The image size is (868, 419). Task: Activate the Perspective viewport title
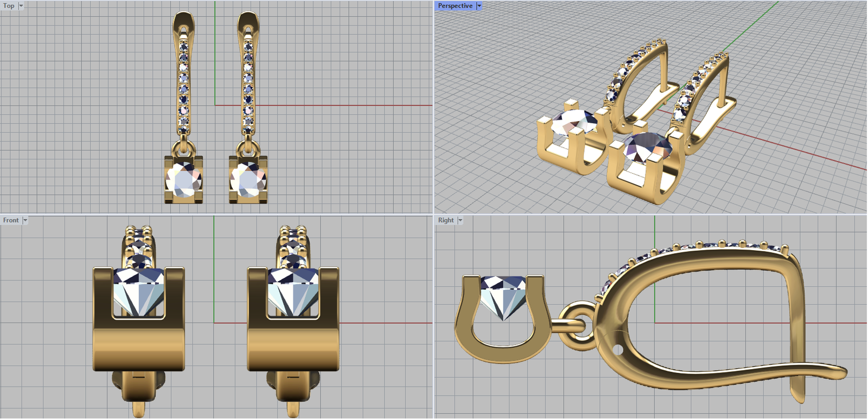(x=455, y=6)
